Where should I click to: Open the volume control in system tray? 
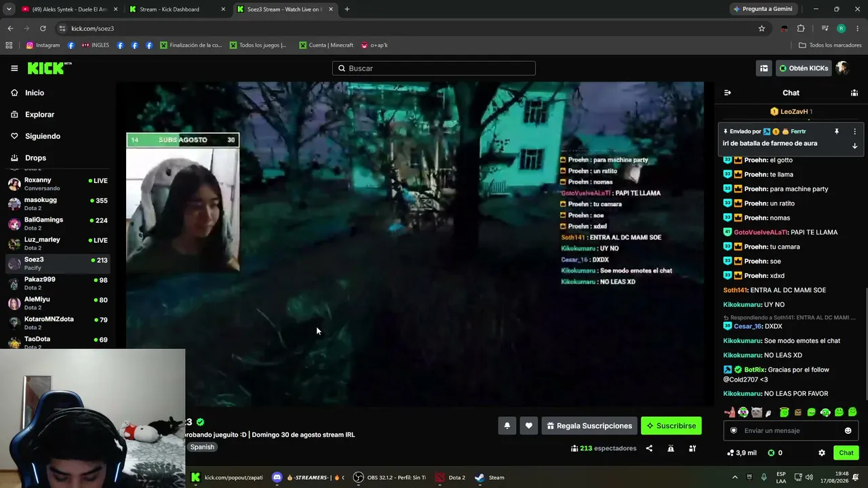click(809, 477)
